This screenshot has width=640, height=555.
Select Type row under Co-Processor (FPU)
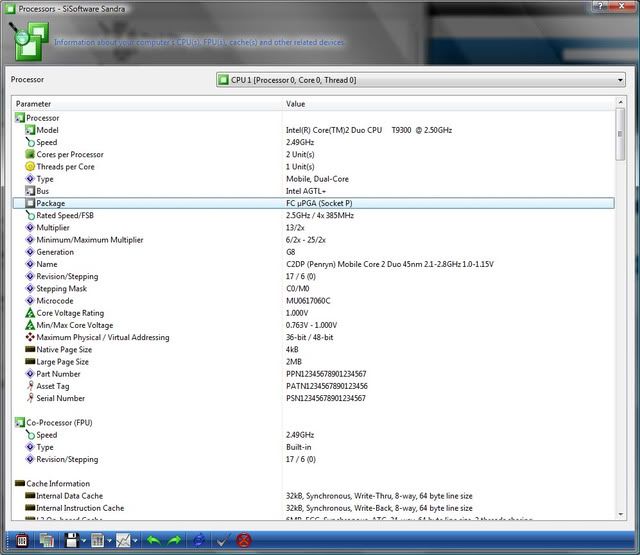point(313,447)
